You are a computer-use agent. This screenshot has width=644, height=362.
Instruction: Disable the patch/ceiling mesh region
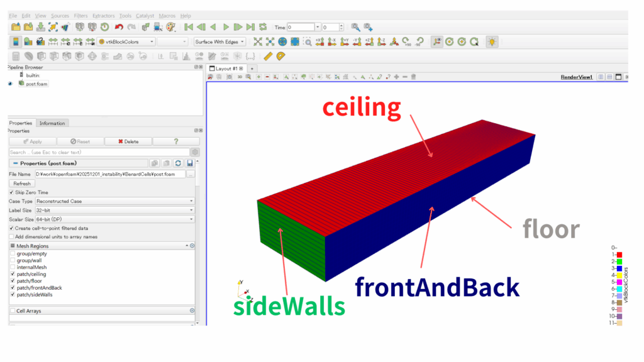click(x=13, y=274)
